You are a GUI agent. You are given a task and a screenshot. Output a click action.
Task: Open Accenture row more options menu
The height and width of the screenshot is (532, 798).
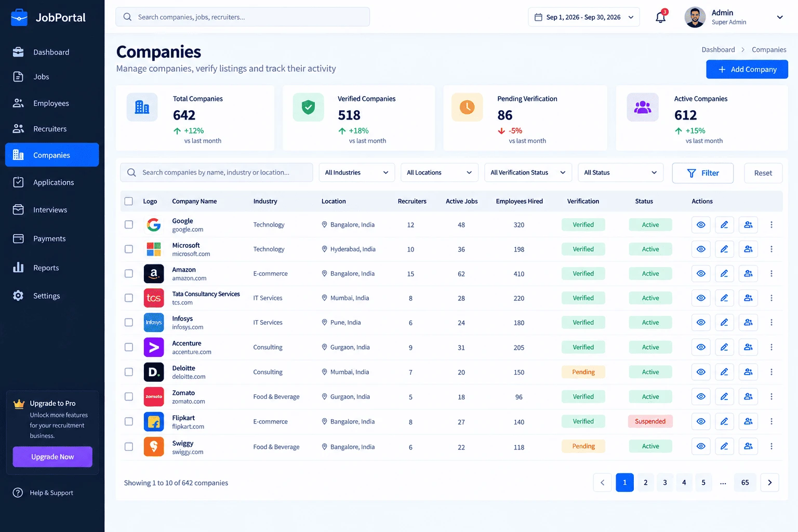pyautogui.click(x=772, y=347)
